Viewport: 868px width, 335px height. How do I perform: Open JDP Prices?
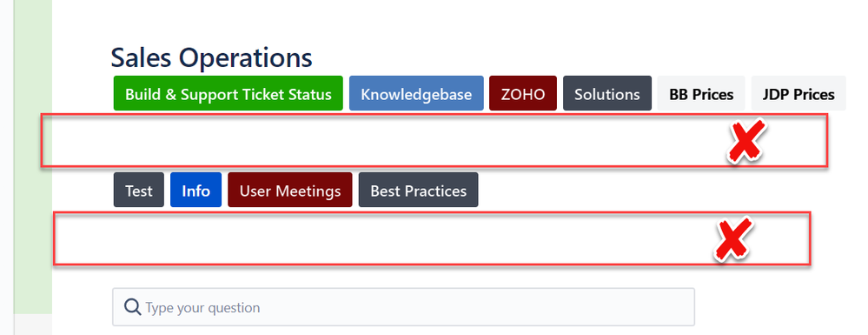coord(798,94)
